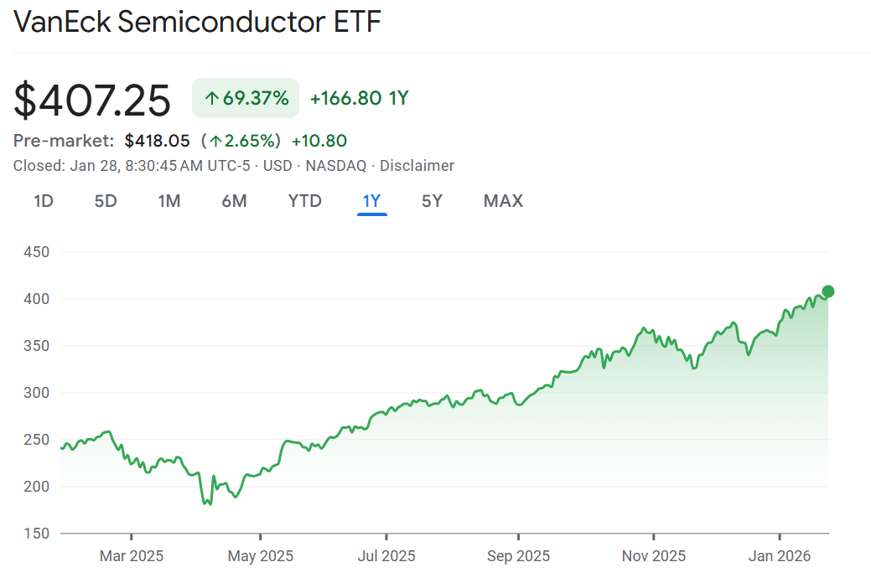Click the green up-arrow in 69.37% badge
This screenshot has width=871, height=588.
[212, 99]
